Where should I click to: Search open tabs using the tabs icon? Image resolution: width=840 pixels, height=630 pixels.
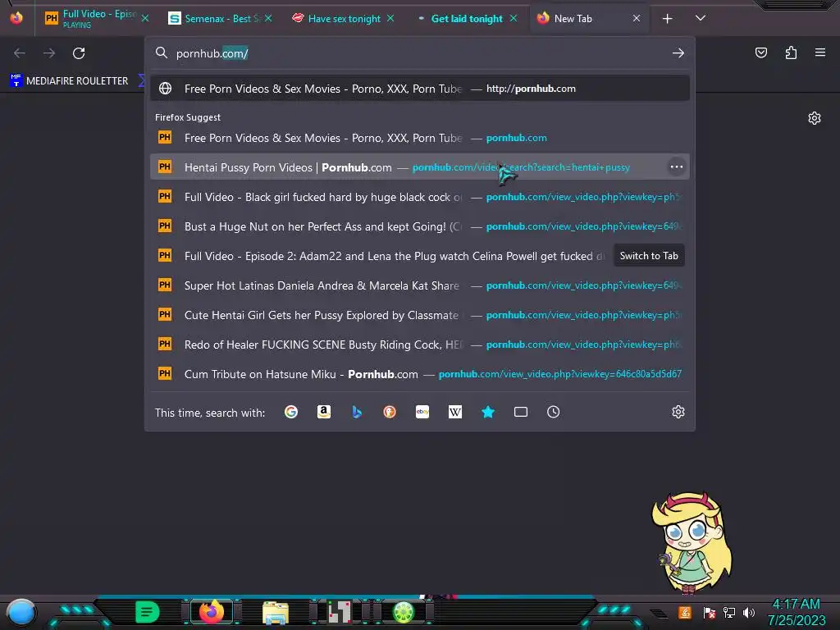coord(521,412)
